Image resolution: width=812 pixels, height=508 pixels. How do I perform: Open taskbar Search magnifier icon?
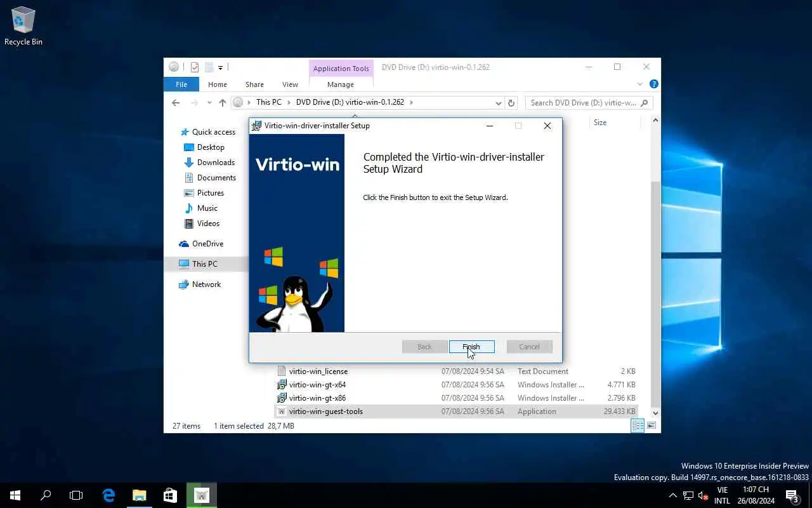point(46,495)
